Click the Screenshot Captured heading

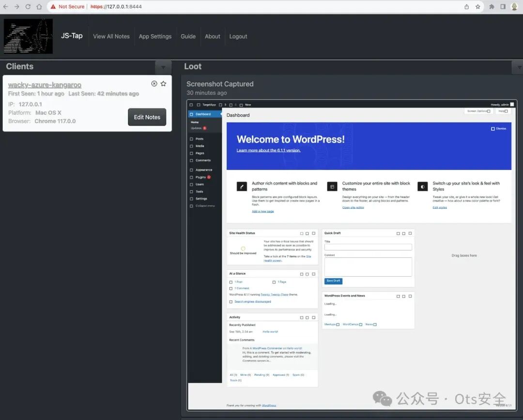(220, 84)
